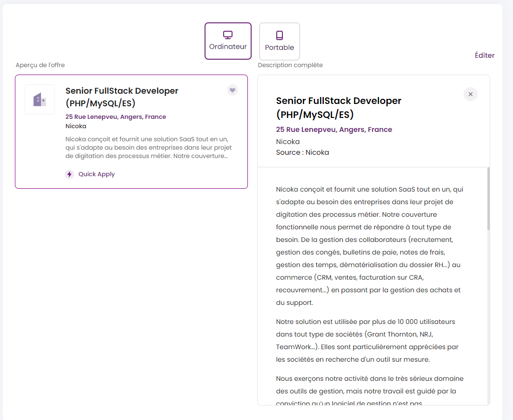Viewport: 513px width, 420px height.
Task: Click the company building logo placeholder
Action: tap(40, 99)
